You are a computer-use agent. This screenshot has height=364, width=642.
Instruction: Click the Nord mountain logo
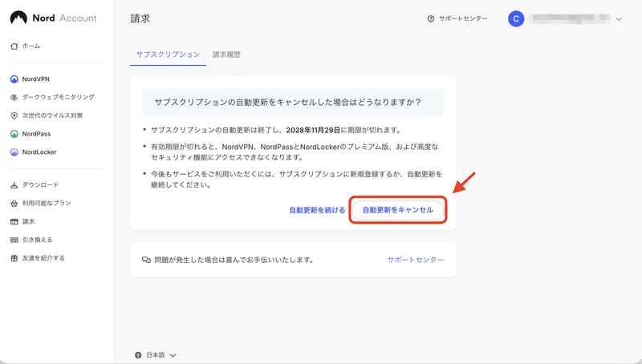[18, 18]
